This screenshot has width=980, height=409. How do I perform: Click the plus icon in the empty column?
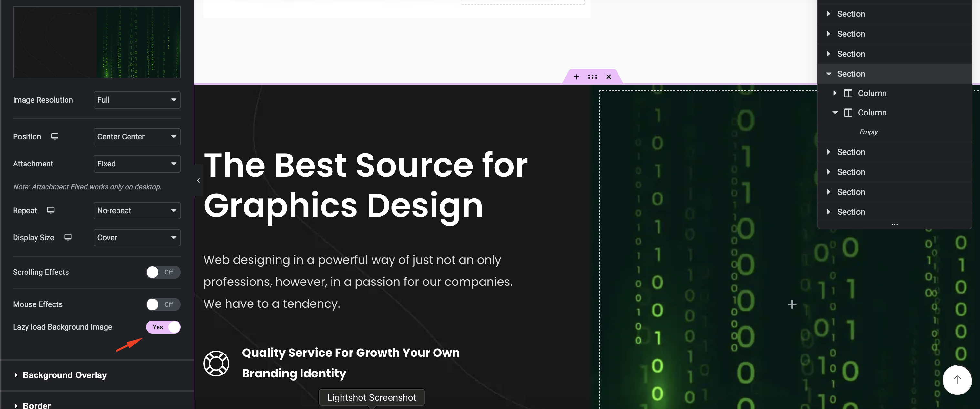click(x=792, y=304)
